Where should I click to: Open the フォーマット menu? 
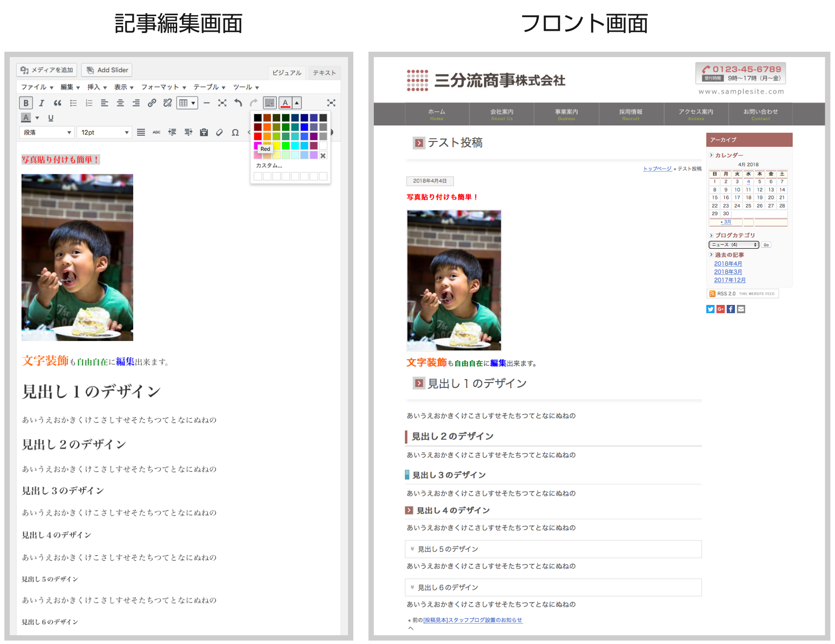coord(163,87)
